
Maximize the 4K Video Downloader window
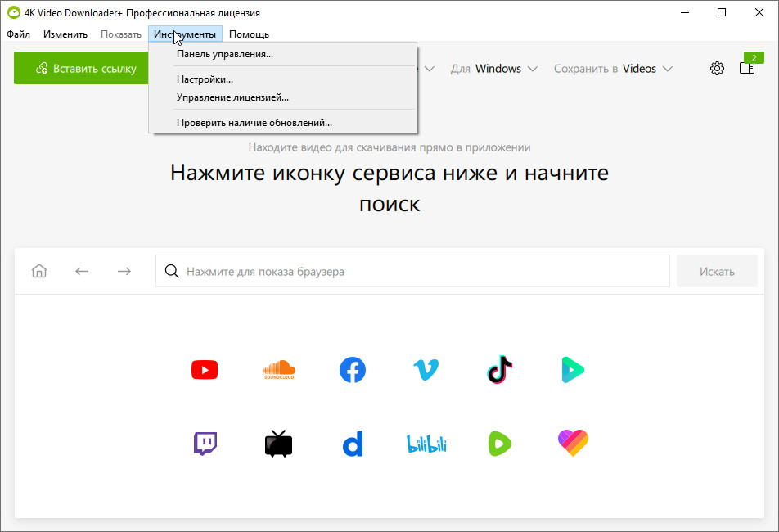point(722,12)
